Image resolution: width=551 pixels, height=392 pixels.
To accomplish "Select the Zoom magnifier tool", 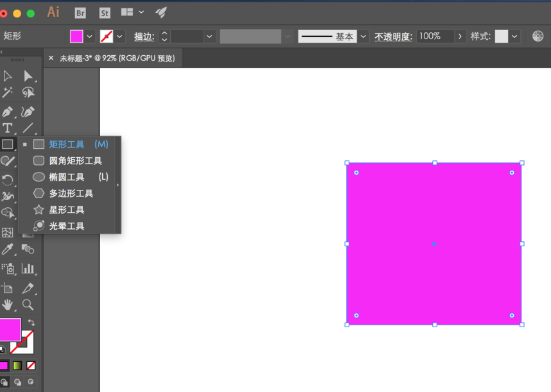I will pos(28,305).
